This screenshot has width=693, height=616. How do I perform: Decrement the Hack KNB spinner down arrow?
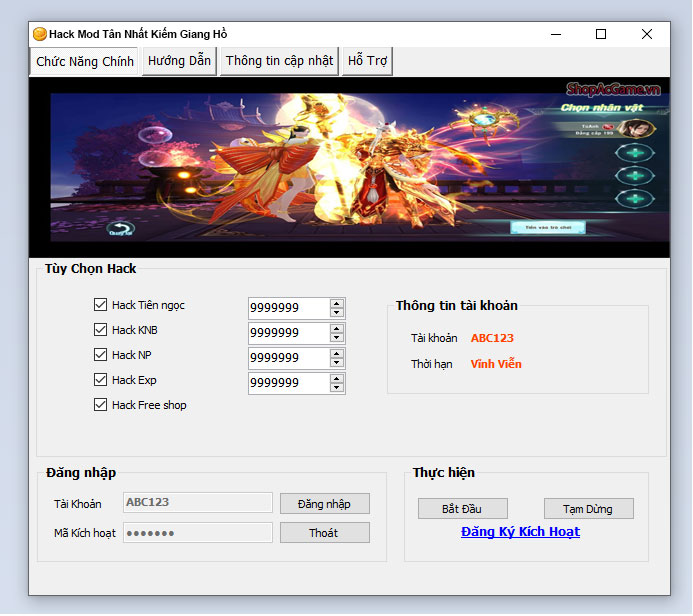point(337,338)
